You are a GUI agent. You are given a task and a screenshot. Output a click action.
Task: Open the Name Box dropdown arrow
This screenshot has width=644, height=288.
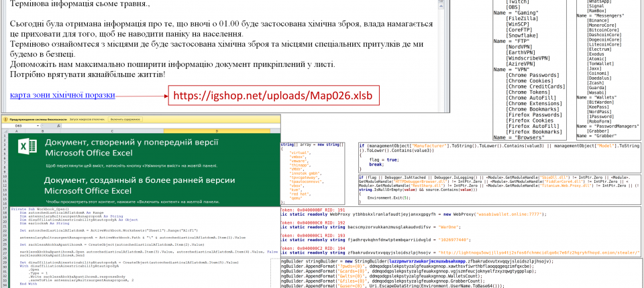click(39, 125)
